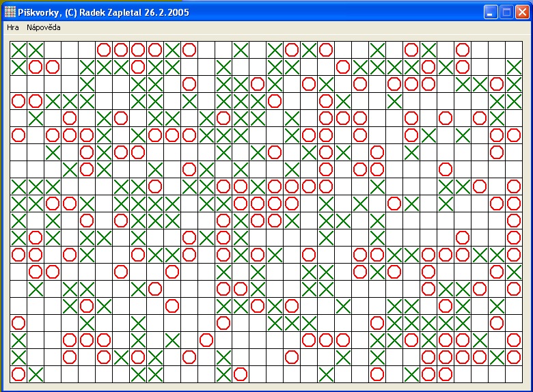Place a mark in the empty top-right corner cell

(514, 50)
